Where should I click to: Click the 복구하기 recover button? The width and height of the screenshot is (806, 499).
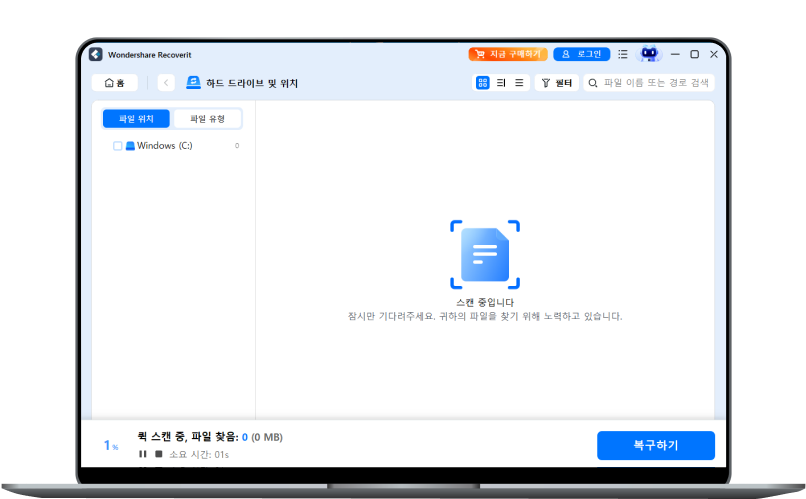(x=655, y=445)
